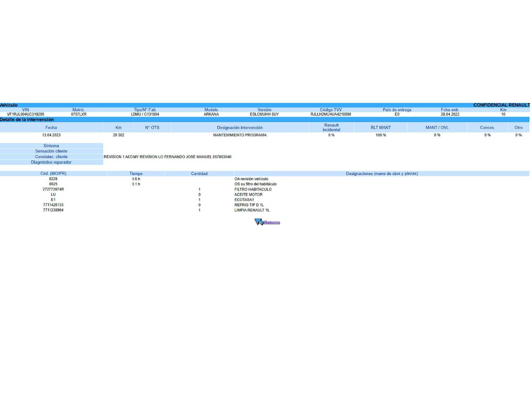Click the Constatac. cliente row label

[x=51, y=157]
